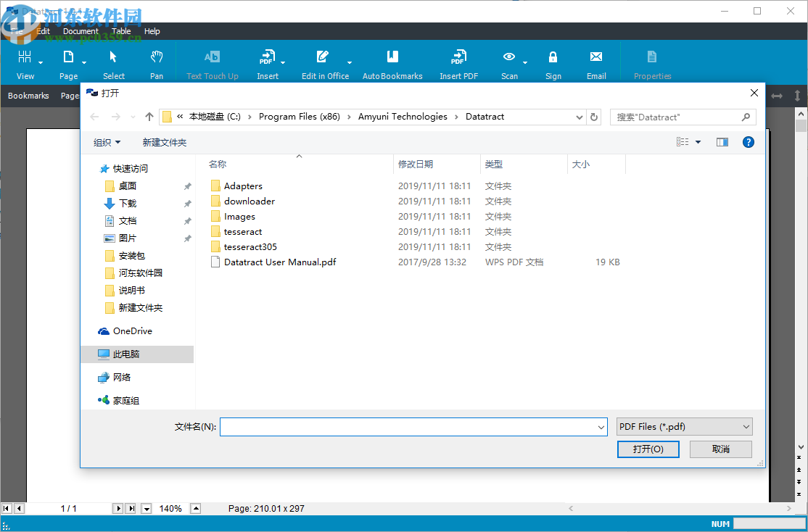This screenshot has width=808, height=532.
Task: Open the PDF Files (*.pdf) file type dropdown
Action: (x=746, y=426)
